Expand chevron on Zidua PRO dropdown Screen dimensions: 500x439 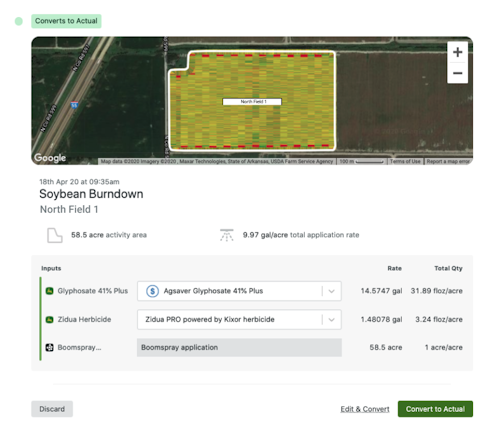point(331,320)
